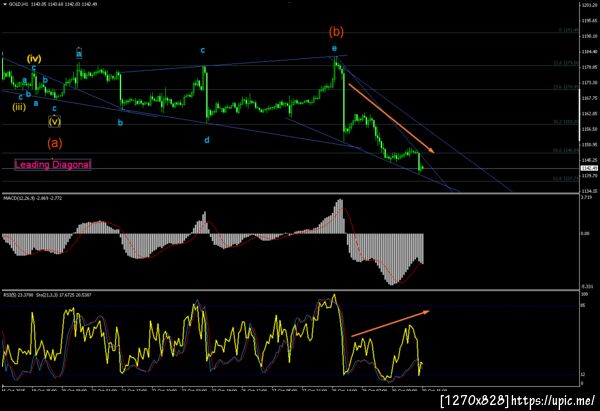This screenshot has width=600, height=411.
Task: Select the blue 'e' label under (b)
Action: click(x=334, y=48)
